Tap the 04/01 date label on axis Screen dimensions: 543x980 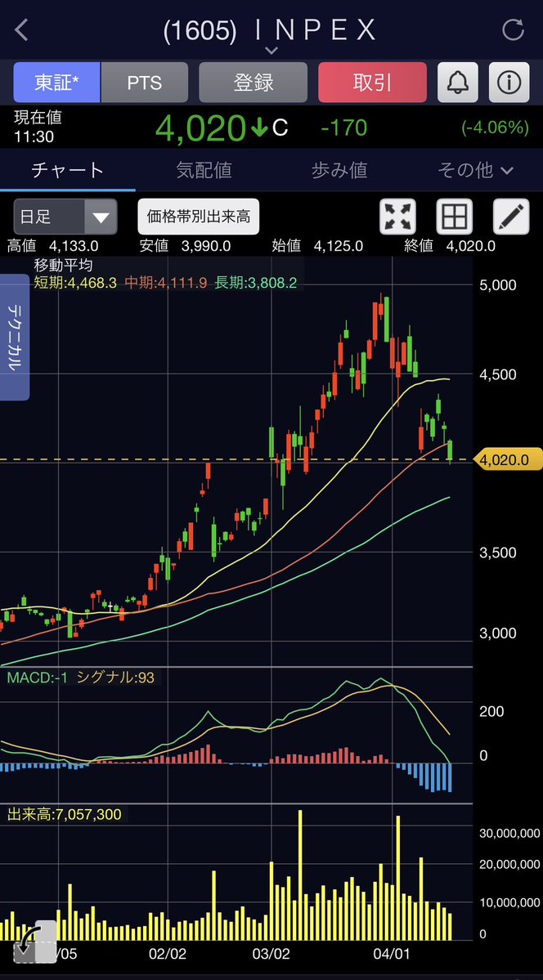pyautogui.click(x=393, y=955)
